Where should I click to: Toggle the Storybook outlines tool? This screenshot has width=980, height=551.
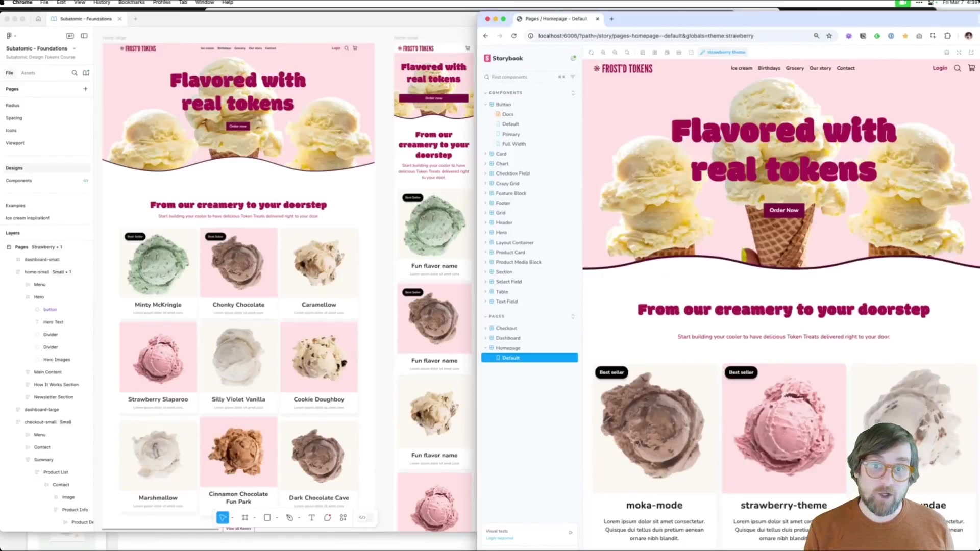tap(691, 52)
